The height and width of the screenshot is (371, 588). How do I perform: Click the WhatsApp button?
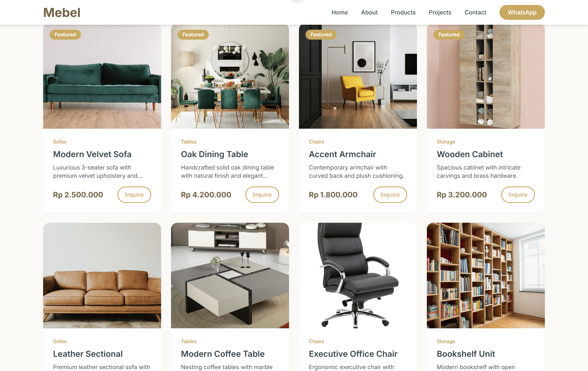tap(522, 12)
